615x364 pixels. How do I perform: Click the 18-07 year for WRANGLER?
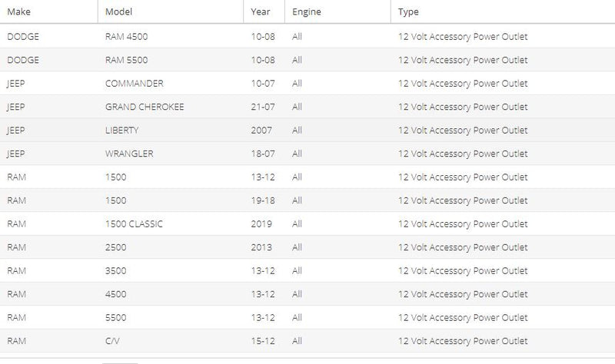click(x=263, y=154)
